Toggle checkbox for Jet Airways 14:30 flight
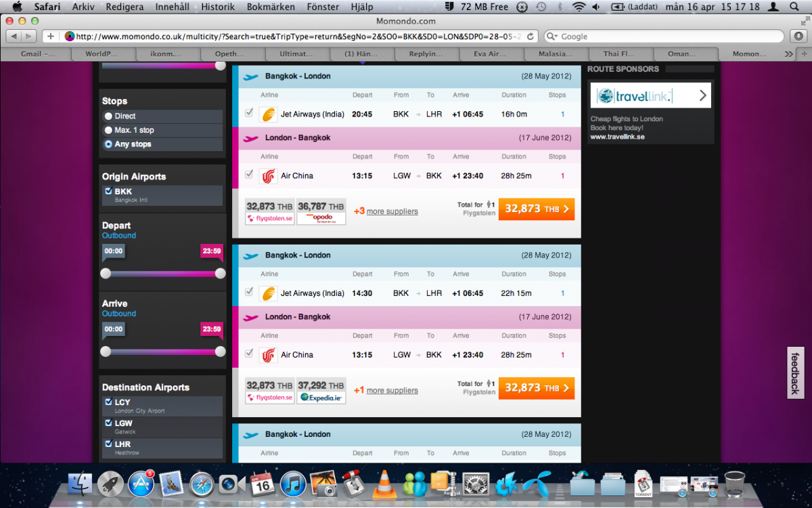Viewport: 812px width, 508px height. [x=249, y=292]
